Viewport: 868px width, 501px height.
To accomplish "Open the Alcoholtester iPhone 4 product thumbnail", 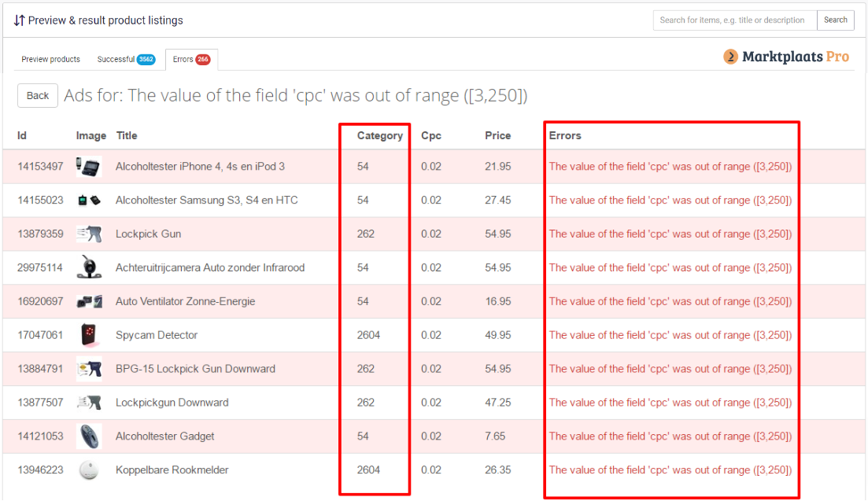I will 89,167.
